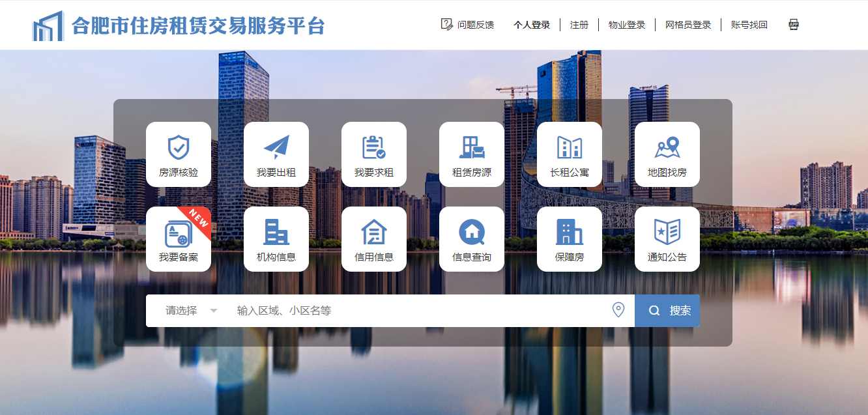The image size is (868, 415).
Task: Open the 信用信息 credit information icon
Action: click(374, 239)
